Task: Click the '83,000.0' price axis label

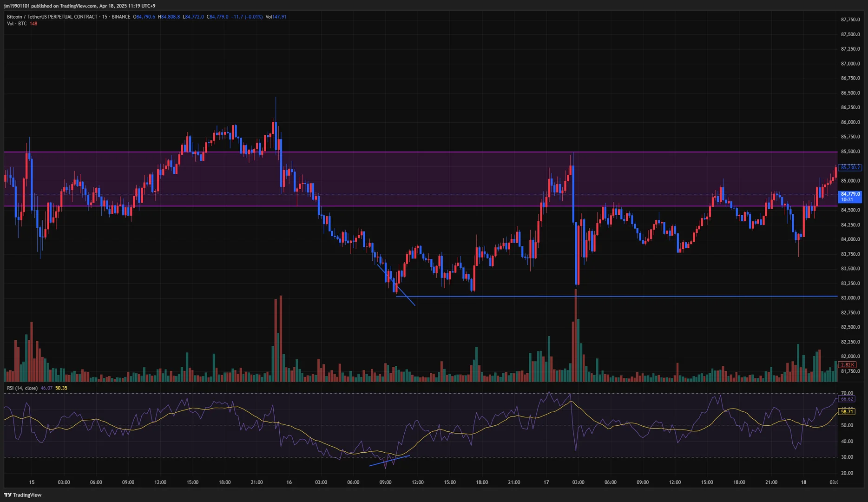Action: [x=850, y=298]
